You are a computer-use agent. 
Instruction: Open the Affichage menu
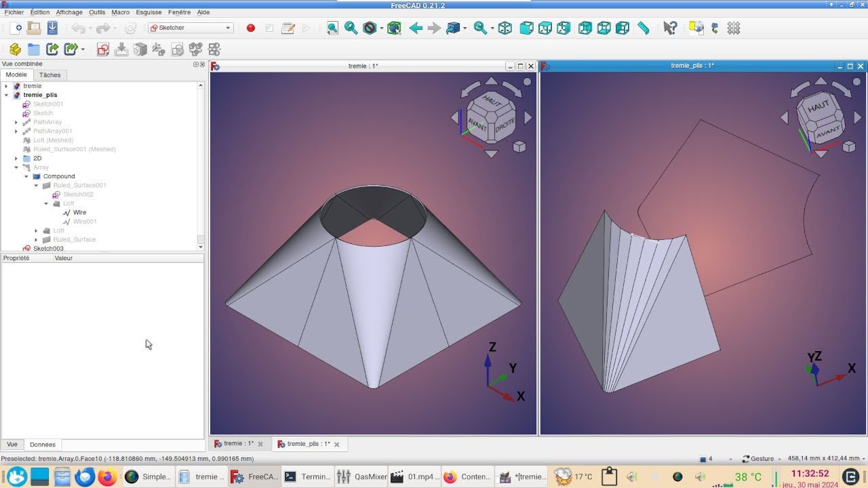point(69,12)
